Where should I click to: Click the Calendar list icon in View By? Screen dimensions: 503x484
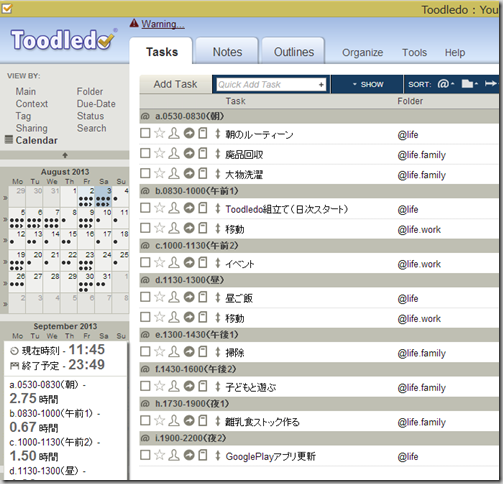[x=9, y=139]
